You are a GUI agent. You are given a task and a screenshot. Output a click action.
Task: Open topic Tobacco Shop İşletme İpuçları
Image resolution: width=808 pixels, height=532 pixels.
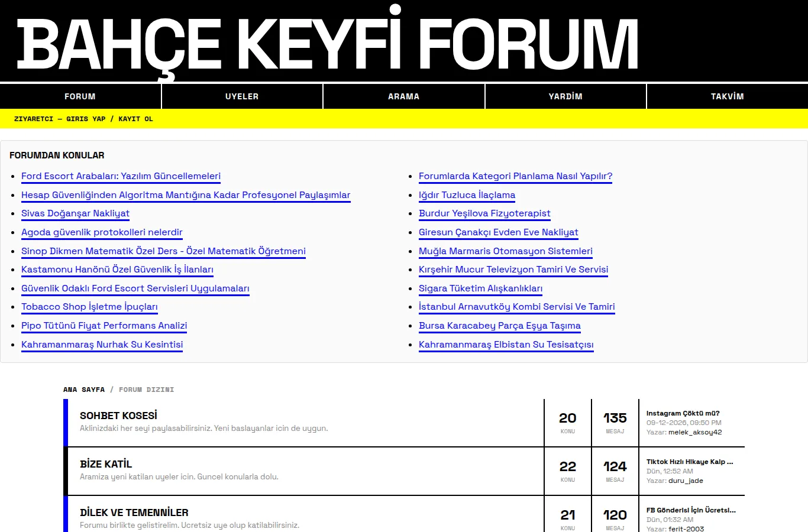coord(89,307)
